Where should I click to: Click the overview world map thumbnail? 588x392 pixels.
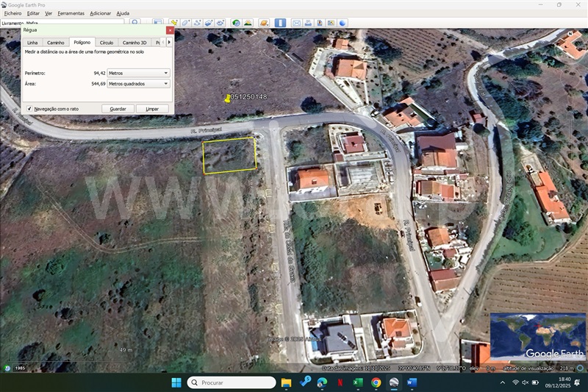(537, 335)
